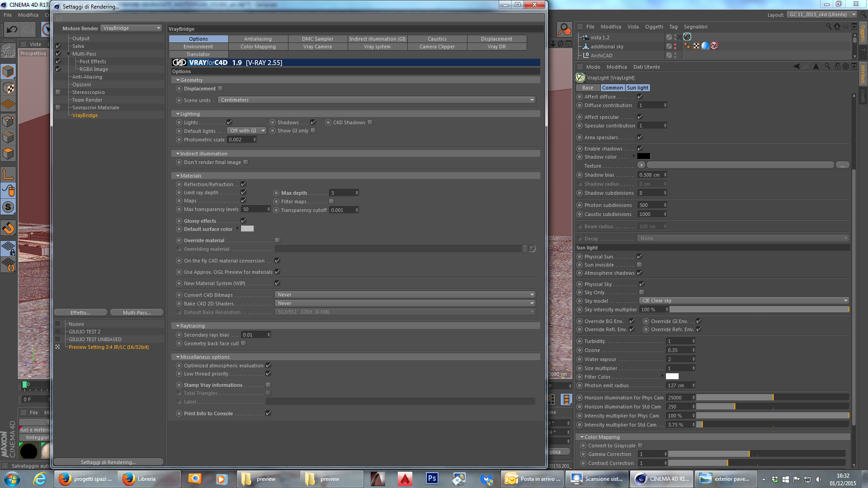The width and height of the screenshot is (868, 488).
Task: Toggle the Sun invisible checkbox
Action: tap(639, 265)
